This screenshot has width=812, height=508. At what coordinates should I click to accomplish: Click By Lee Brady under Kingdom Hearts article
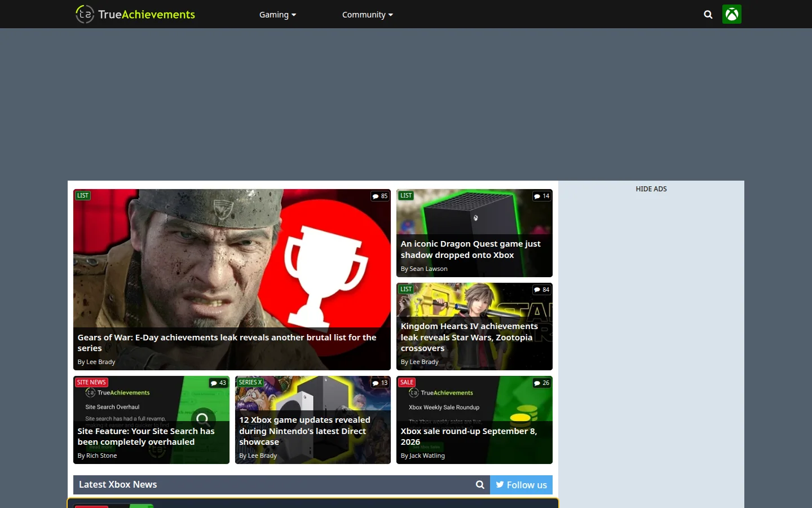point(420,362)
